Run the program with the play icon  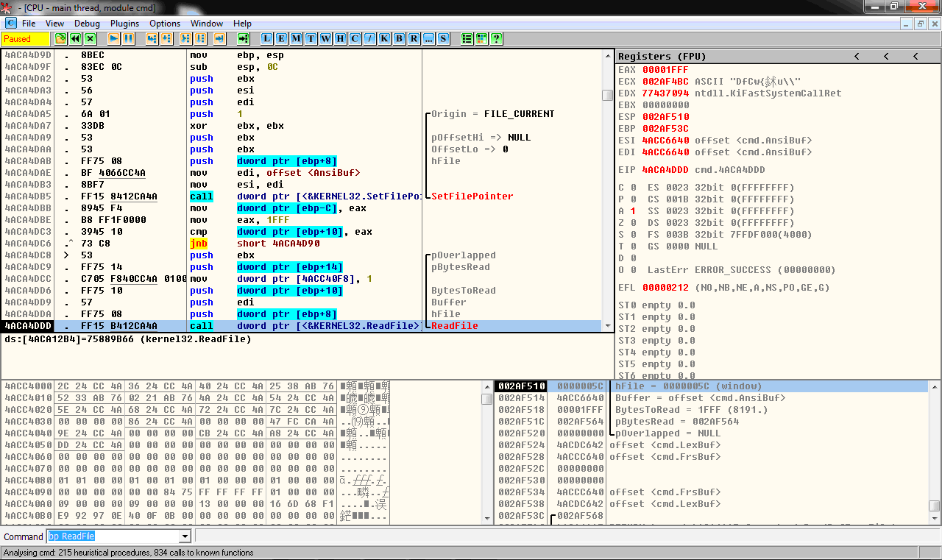[114, 39]
